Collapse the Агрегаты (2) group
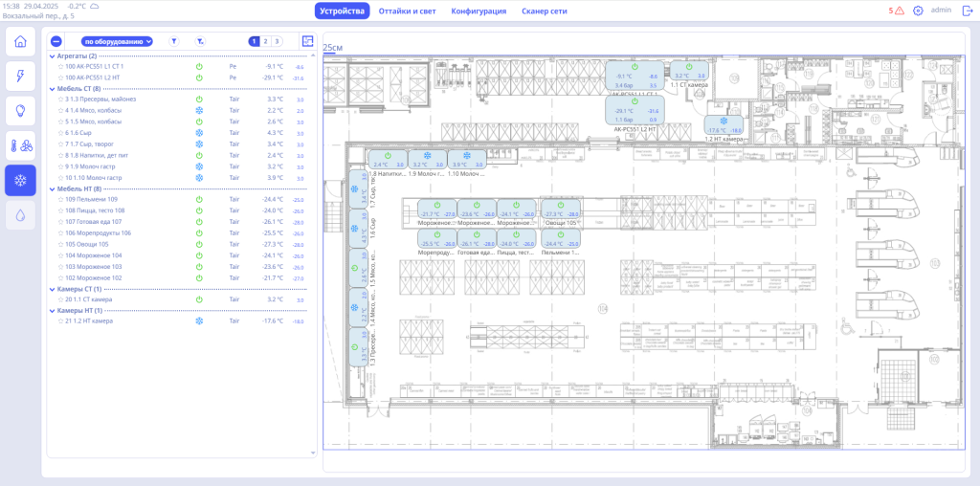Viewport: 980px width, 486px height. coord(52,55)
